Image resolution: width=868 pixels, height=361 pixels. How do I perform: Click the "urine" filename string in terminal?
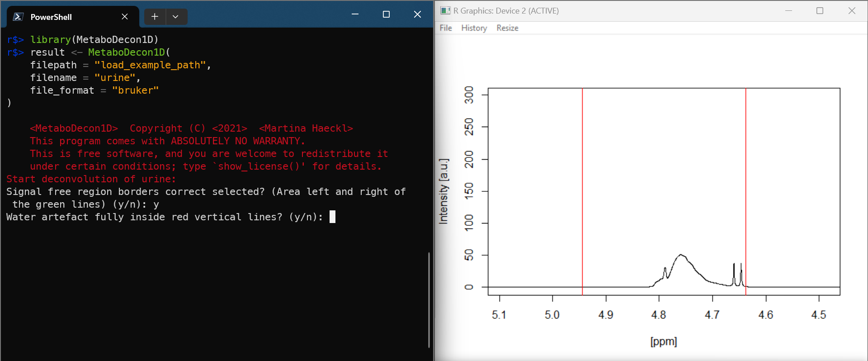[x=115, y=78]
